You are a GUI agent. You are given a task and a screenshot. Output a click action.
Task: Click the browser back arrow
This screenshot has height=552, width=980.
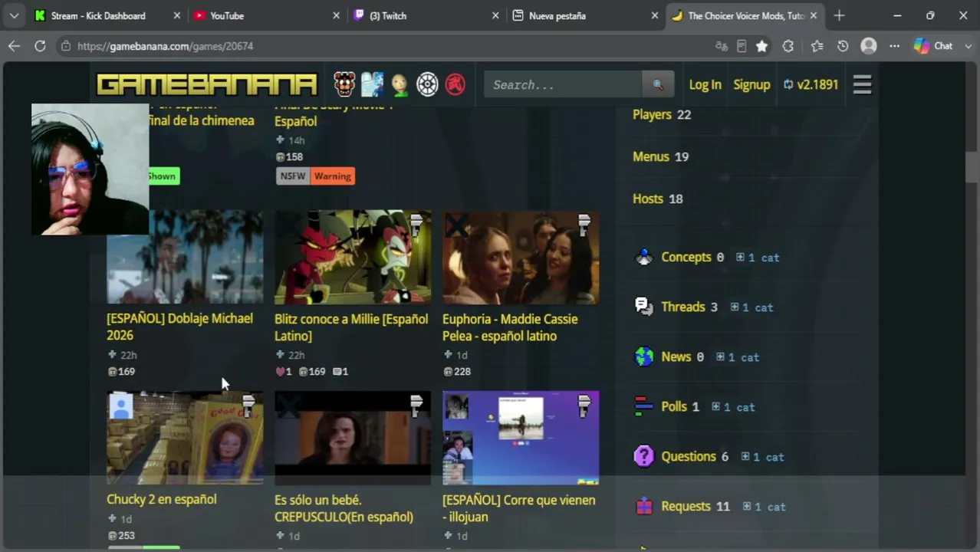click(x=14, y=46)
